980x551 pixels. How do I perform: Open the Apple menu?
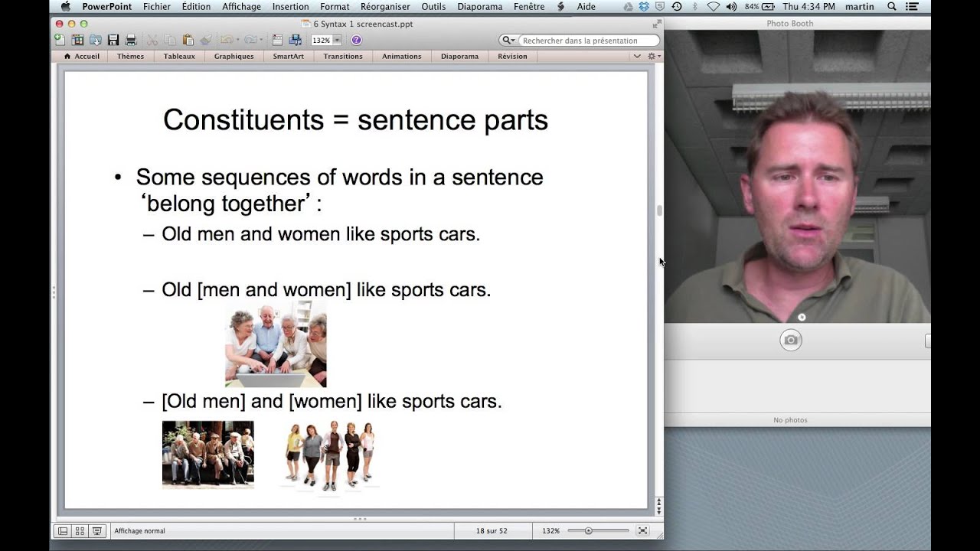click(66, 7)
